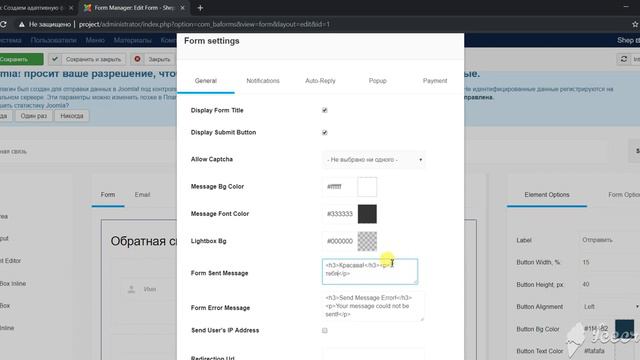The image size is (640, 360).
Task: Click the Button Text Color value field
Action: coord(596,351)
